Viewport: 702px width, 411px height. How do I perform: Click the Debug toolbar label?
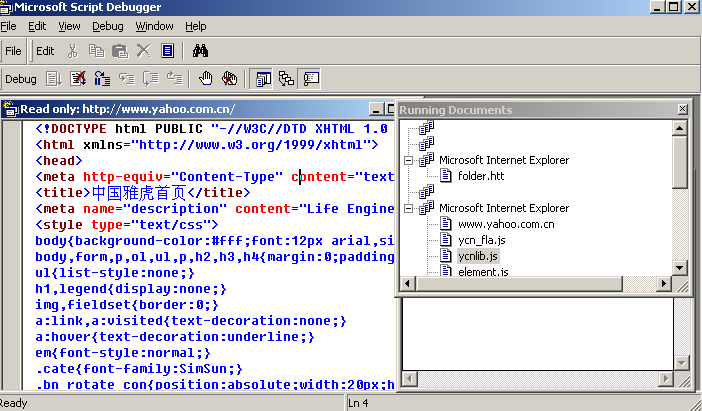[x=21, y=79]
